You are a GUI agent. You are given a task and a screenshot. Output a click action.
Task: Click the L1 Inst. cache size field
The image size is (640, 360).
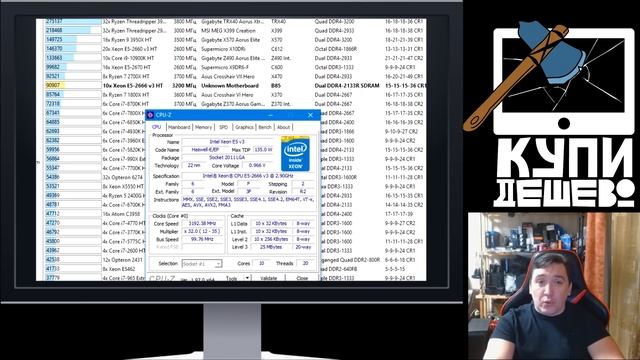[x=271, y=231]
